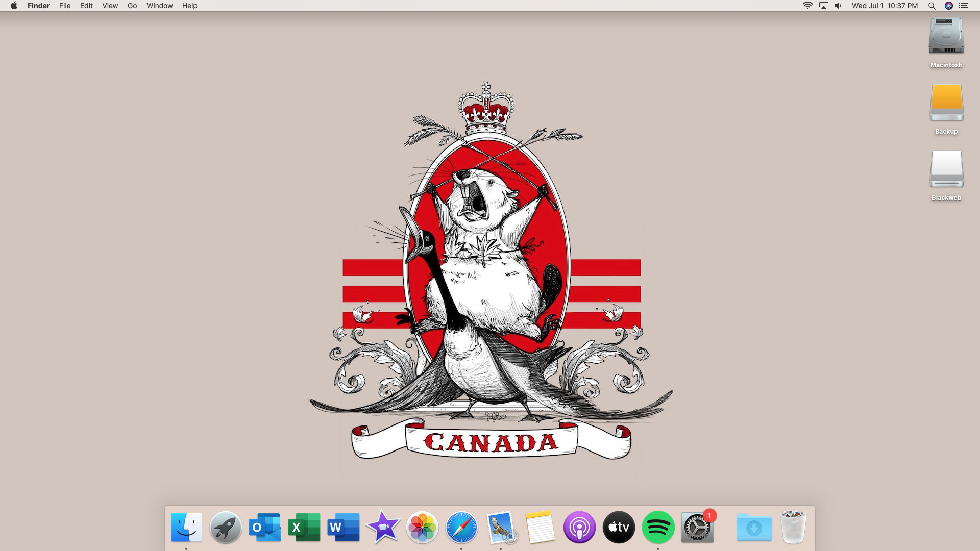Open the Apple TV app
This screenshot has width=980, height=551.
coord(619,527)
